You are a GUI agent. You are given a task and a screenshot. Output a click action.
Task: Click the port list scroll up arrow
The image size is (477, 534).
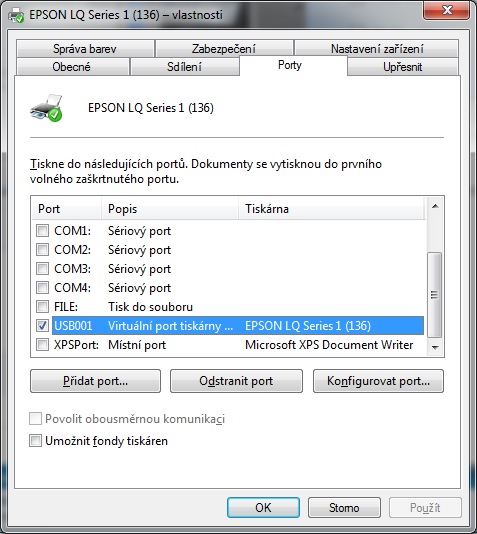(x=435, y=206)
